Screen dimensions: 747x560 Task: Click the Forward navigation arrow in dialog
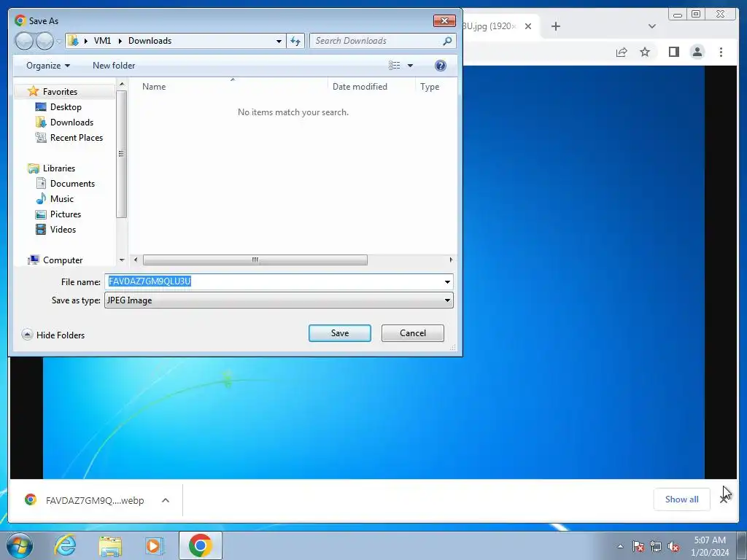pyautogui.click(x=44, y=41)
